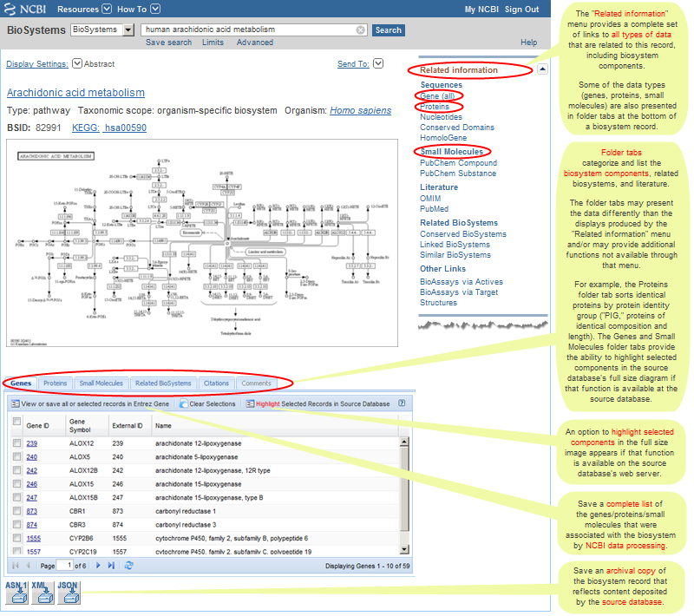Click Gene (all) related link
Screen dimensions: 694x616
[x=437, y=96]
